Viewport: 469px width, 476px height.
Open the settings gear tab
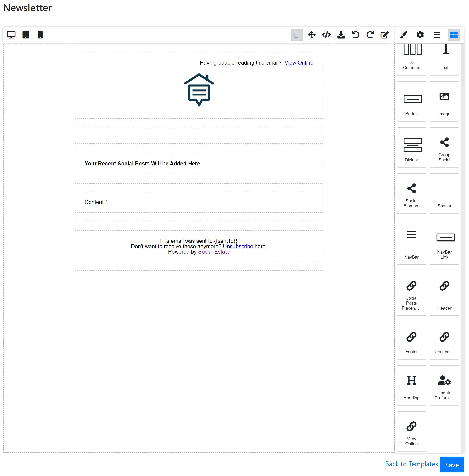[x=420, y=35]
